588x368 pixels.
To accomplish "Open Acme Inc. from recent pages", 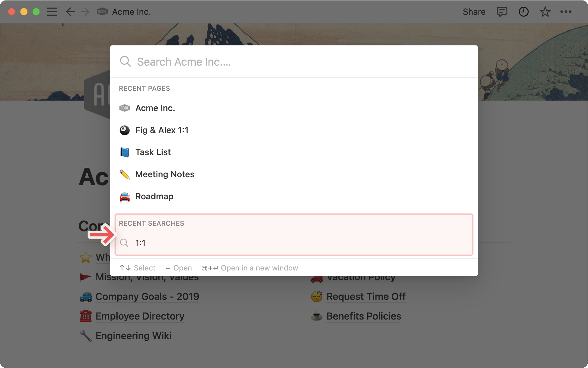I will tap(155, 108).
